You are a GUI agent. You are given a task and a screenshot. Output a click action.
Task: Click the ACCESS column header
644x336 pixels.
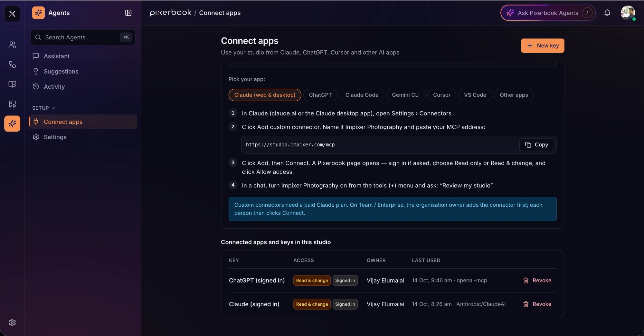point(304,260)
